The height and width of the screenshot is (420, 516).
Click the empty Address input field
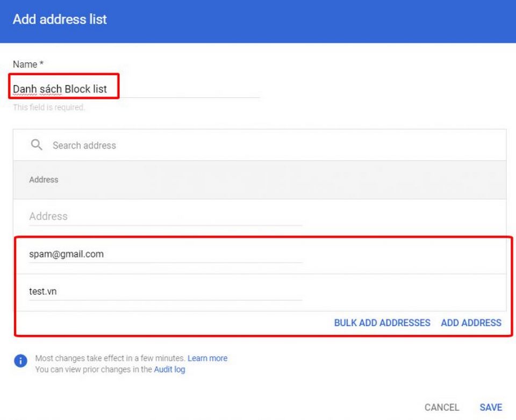pyautogui.click(x=166, y=216)
